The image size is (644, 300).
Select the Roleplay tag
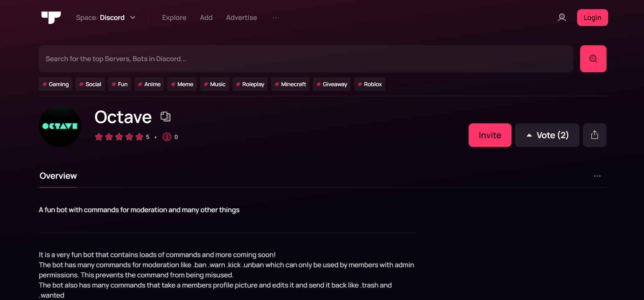(x=250, y=84)
